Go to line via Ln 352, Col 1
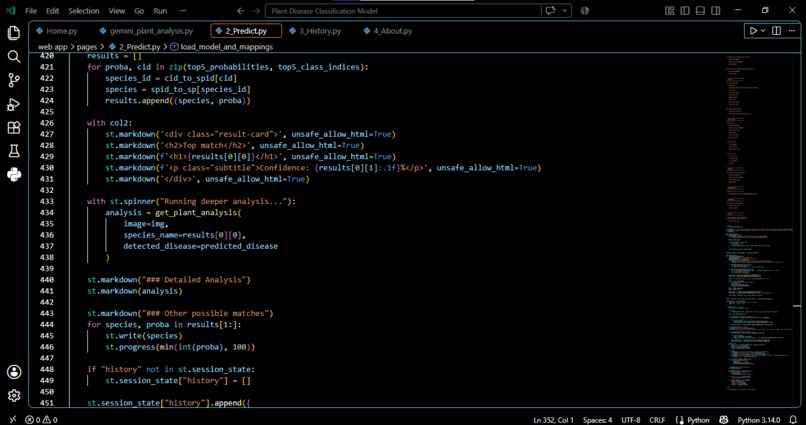This screenshot has height=425, width=806. (554, 420)
